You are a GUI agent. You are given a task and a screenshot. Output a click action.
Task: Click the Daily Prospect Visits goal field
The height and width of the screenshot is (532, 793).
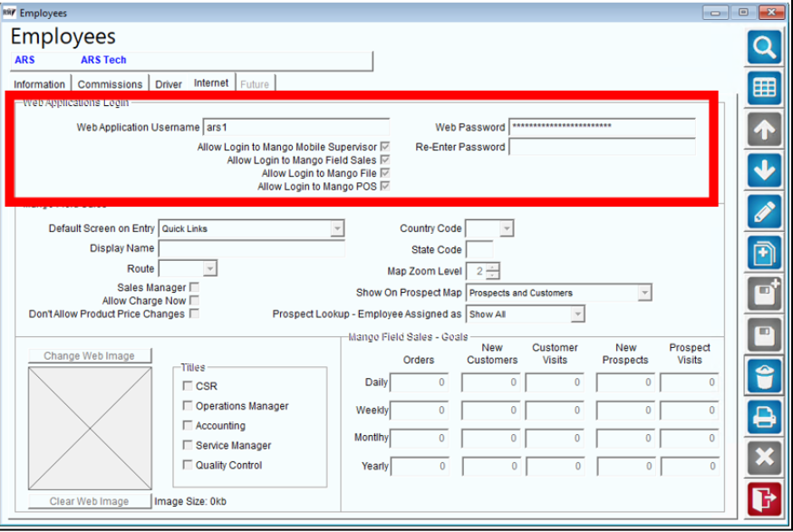(689, 382)
